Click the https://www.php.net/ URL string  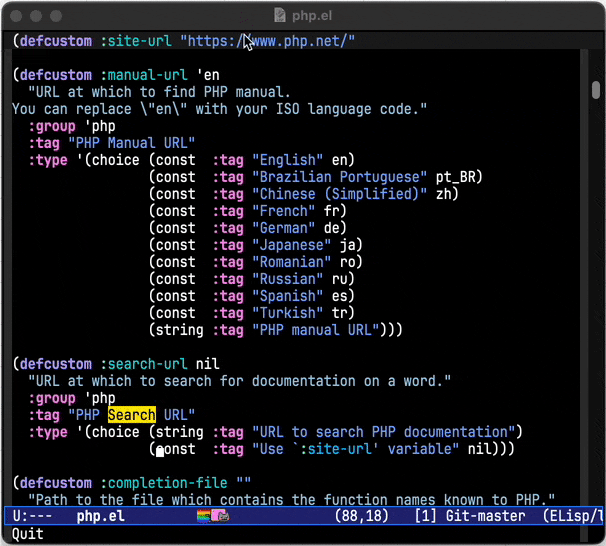267,41
